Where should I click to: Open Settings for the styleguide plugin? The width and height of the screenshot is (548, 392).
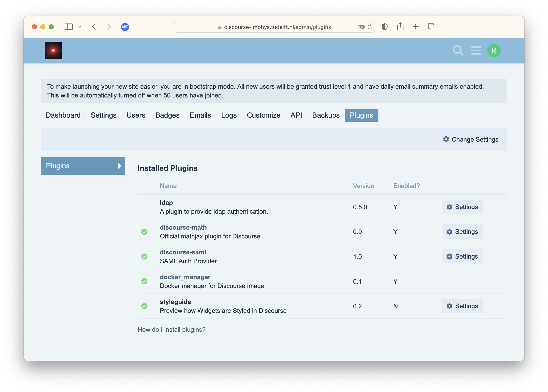[462, 306]
